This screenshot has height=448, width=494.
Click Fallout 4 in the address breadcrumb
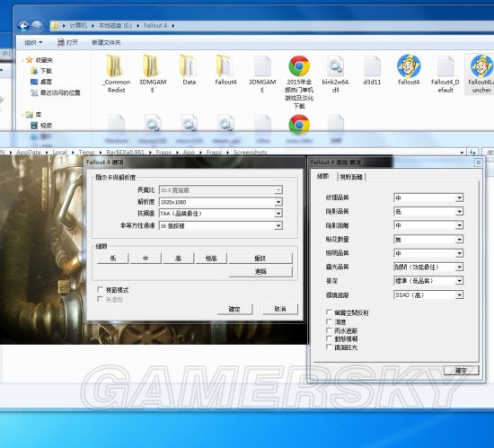point(155,26)
